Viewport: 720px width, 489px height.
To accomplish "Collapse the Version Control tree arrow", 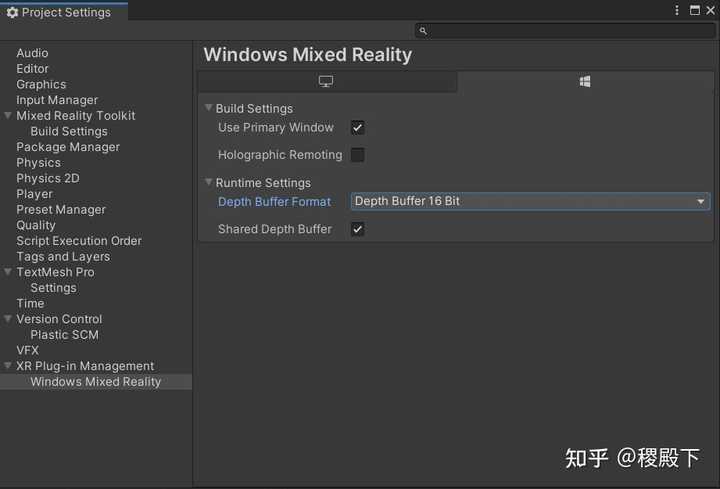I will [x=8, y=319].
